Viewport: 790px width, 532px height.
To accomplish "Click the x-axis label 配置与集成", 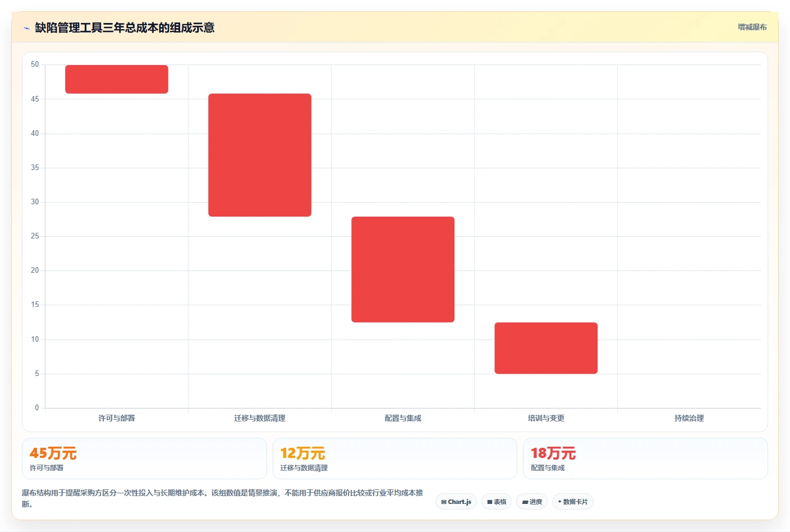I will coord(403,418).
